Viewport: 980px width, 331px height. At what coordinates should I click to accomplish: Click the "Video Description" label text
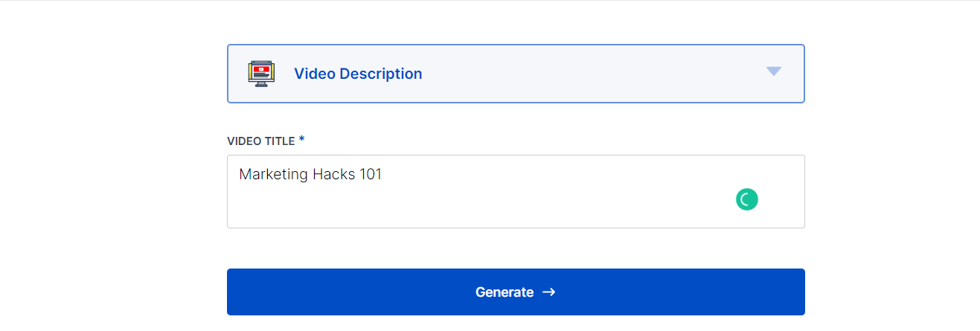click(x=358, y=74)
